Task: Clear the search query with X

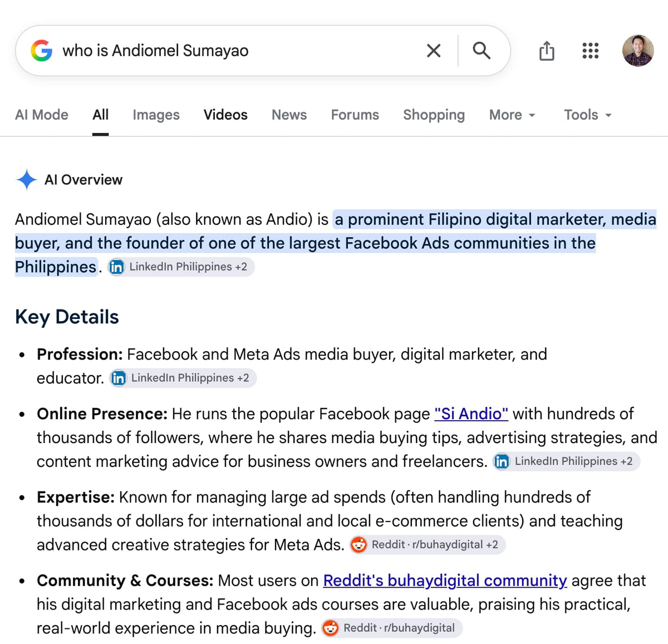Action: [x=434, y=51]
